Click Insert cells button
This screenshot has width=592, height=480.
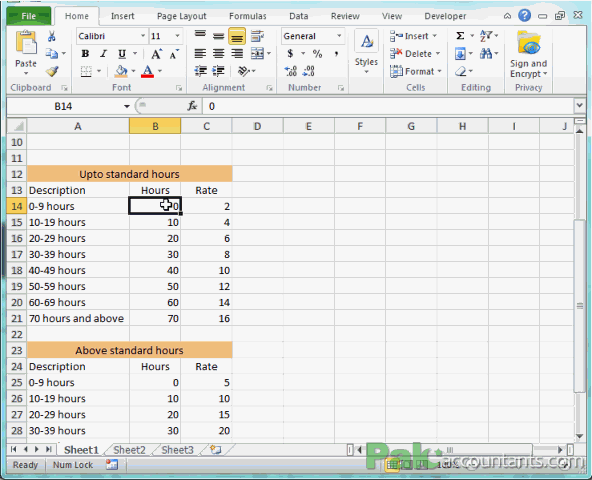[x=413, y=36]
